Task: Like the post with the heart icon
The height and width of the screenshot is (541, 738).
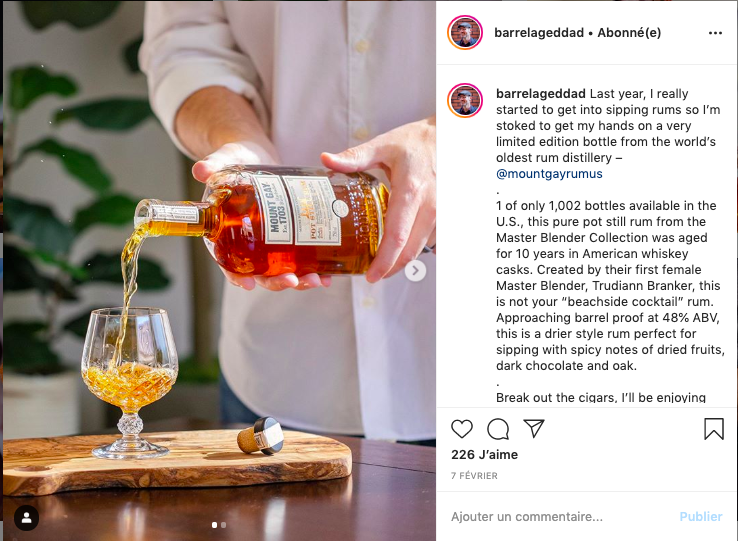Action: click(x=462, y=429)
